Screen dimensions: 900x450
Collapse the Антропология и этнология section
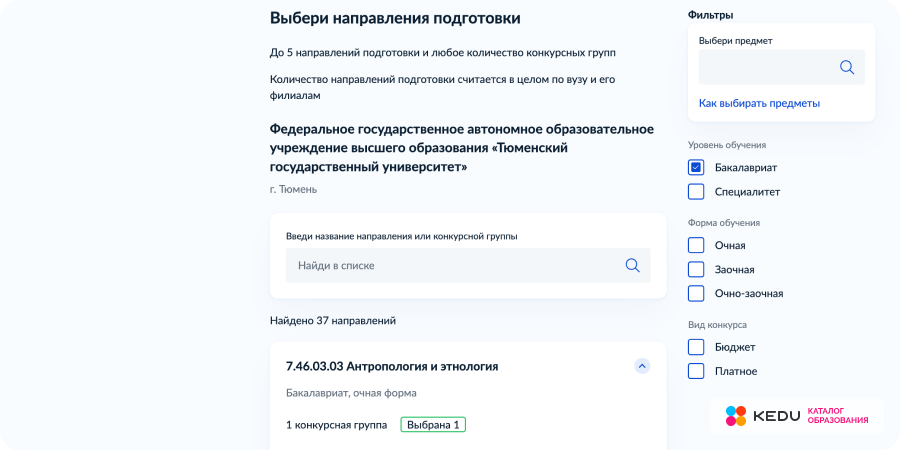[642, 366]
